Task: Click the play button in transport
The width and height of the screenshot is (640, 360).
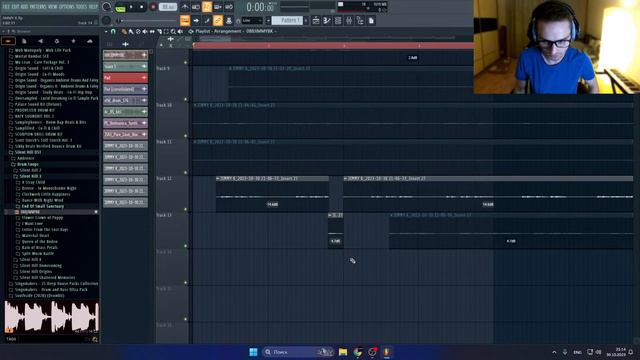Action: point(131,7)
